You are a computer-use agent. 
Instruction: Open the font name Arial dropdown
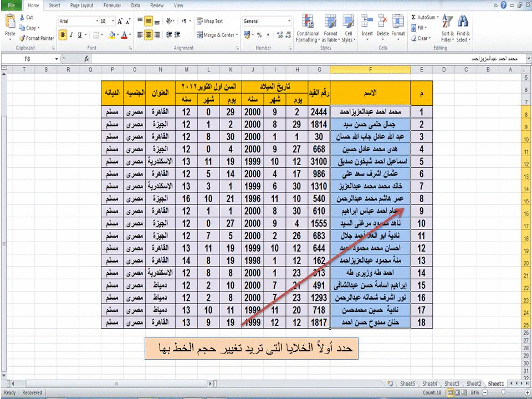point(96,21)
